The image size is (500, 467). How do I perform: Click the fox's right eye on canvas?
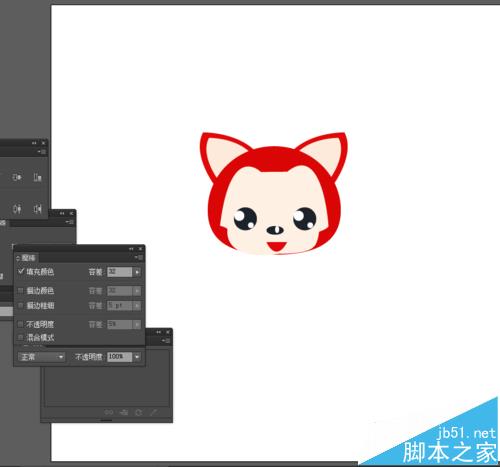point(304,219)
